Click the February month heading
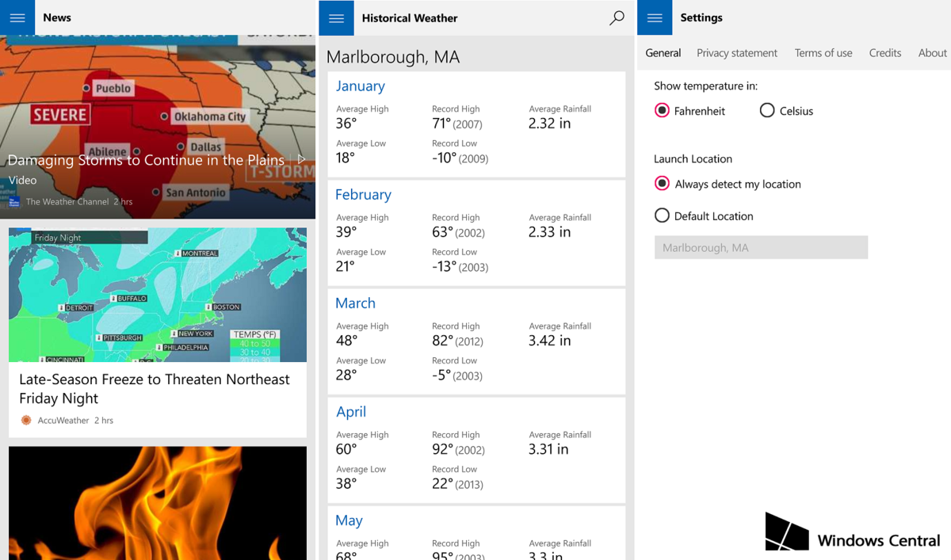Screen dimensions: 951x560 363,194
